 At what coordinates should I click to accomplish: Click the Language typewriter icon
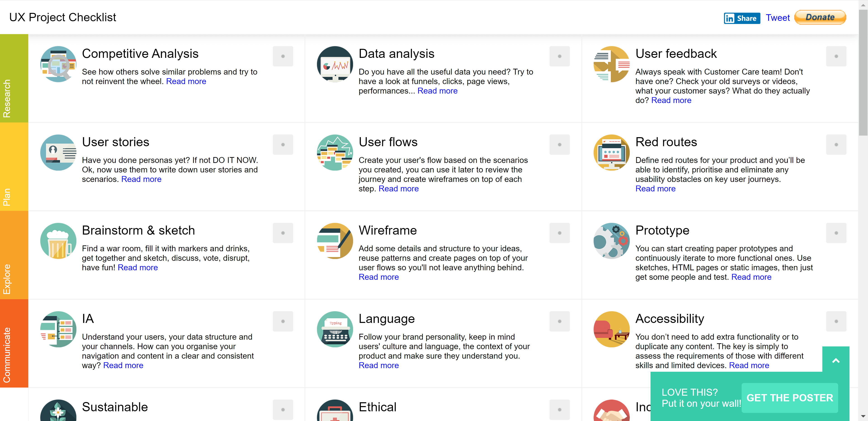[335, 329]
